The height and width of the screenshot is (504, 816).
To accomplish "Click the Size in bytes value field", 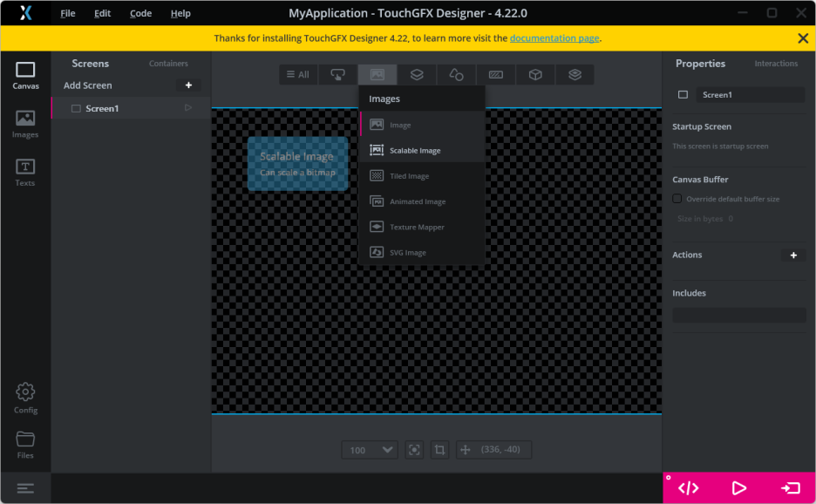I will 731,219.
